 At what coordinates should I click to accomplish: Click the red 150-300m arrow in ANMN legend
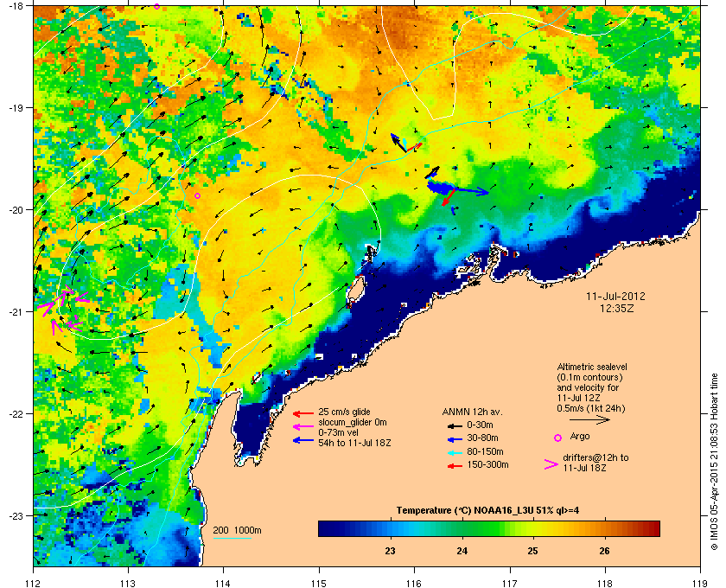(x=455, y=466)
